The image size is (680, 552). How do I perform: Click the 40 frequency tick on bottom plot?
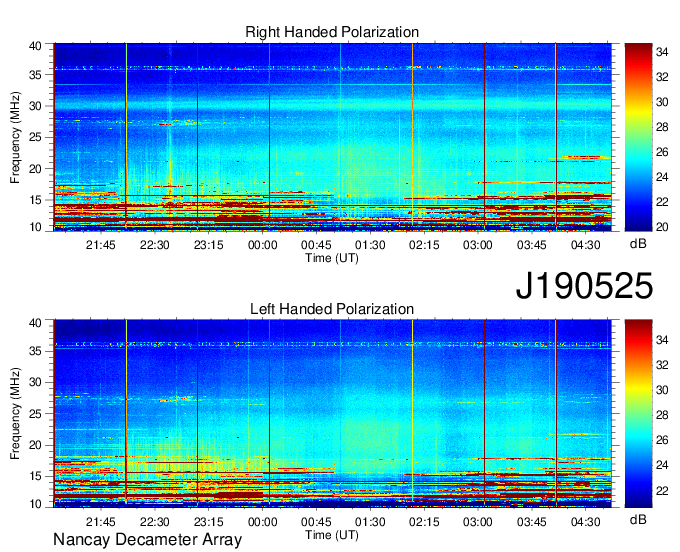pos(36,322)
